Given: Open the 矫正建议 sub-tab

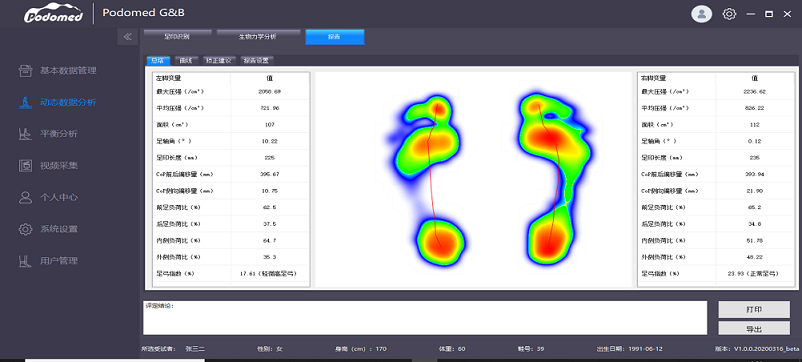Looking at the screenshot, I should point(218,60).
